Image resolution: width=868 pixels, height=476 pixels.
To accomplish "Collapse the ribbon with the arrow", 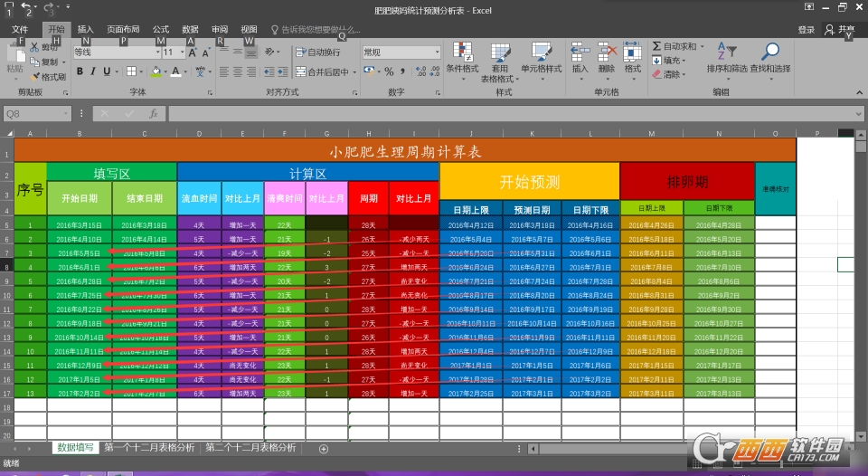I will click(859, 92).
